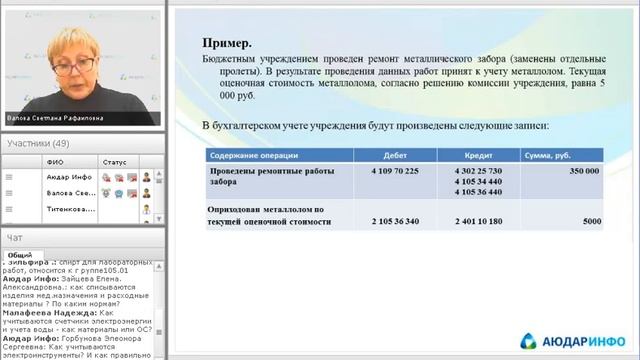Click chat message from Малафеева Надежда
This screenshot has height=360, width=640.
point(77,321)
